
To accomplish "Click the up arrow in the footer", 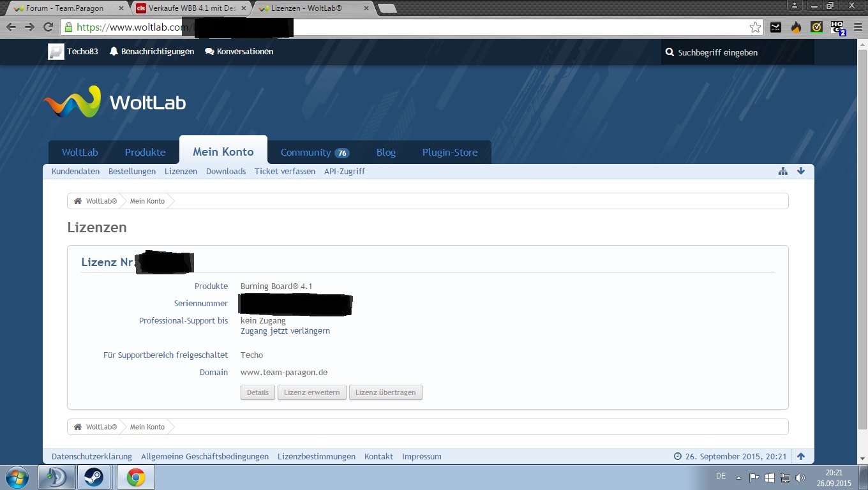I will pyautogui.click(x=801, y=456).
